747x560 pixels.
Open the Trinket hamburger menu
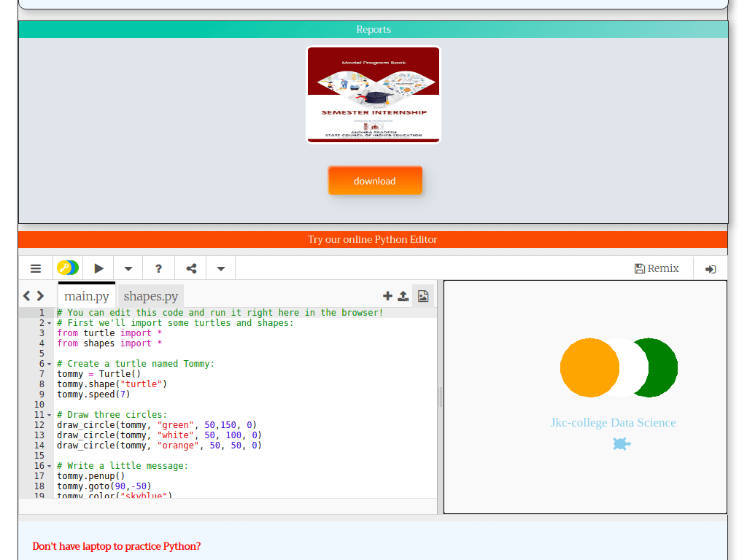point(36,268)
